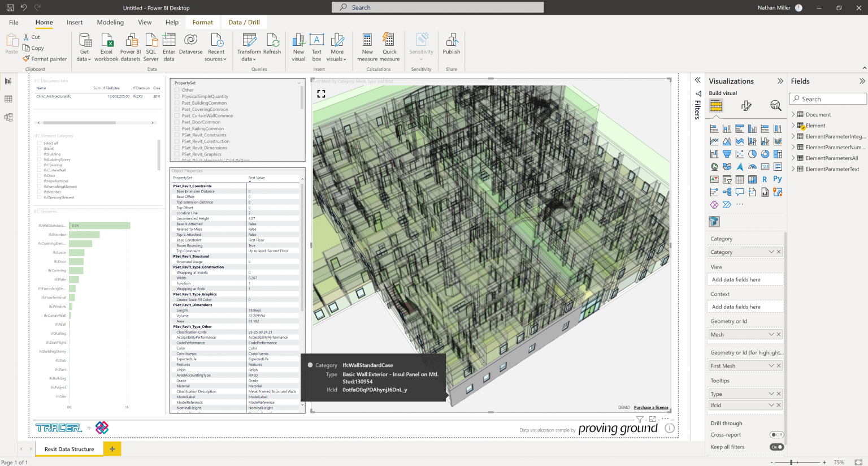Select the Python visual
The width and height of the screenshot is (868, 466).
click(777, 179)
